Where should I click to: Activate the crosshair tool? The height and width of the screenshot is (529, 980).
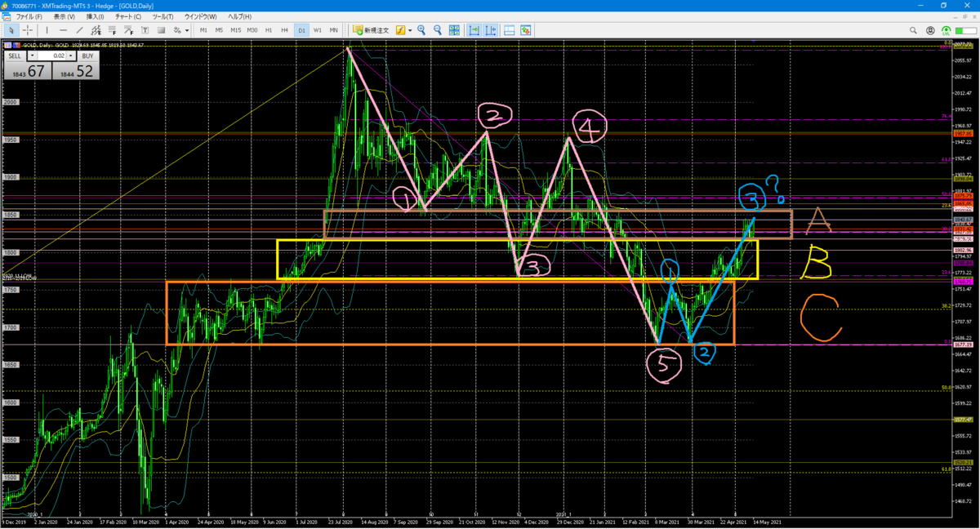point(28,30)
